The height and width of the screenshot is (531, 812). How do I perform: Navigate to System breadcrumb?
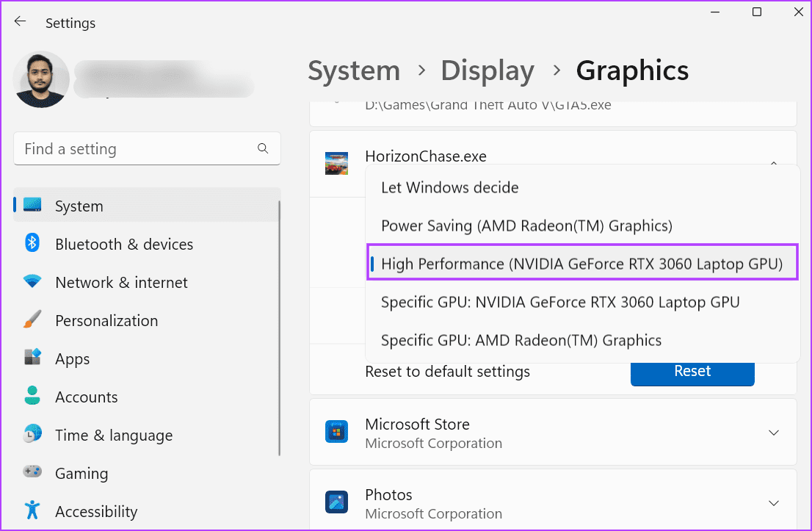tap(354, 71)
